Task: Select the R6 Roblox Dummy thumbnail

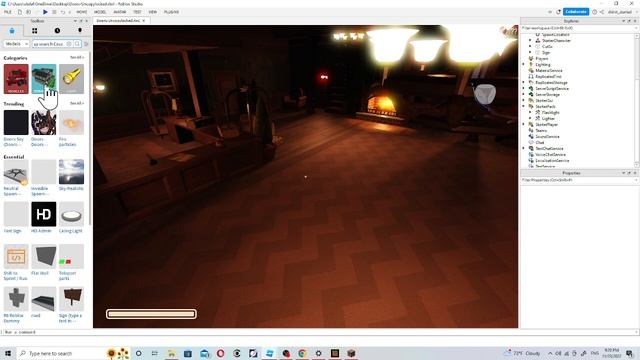Action: click(16, 299)
